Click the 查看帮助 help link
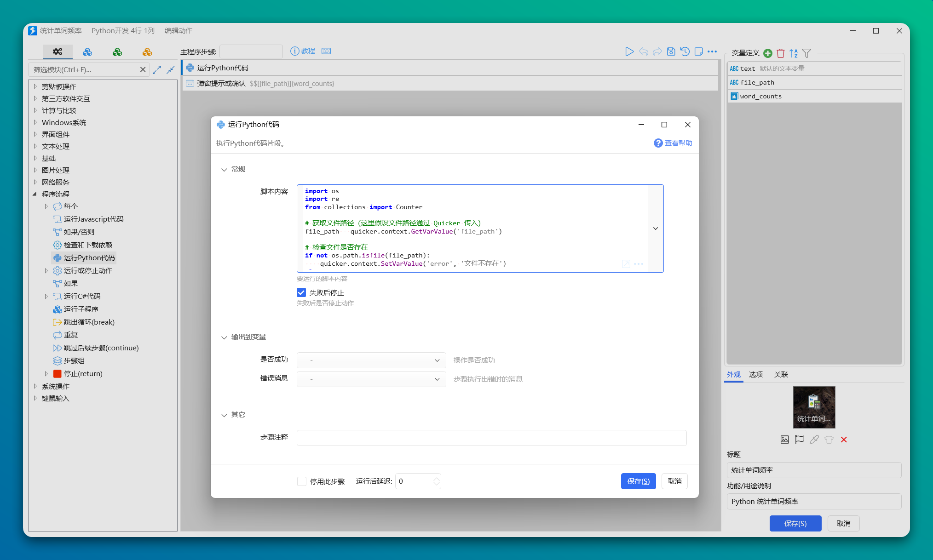This screenshot has height=560, width=933. click(674, 142)
